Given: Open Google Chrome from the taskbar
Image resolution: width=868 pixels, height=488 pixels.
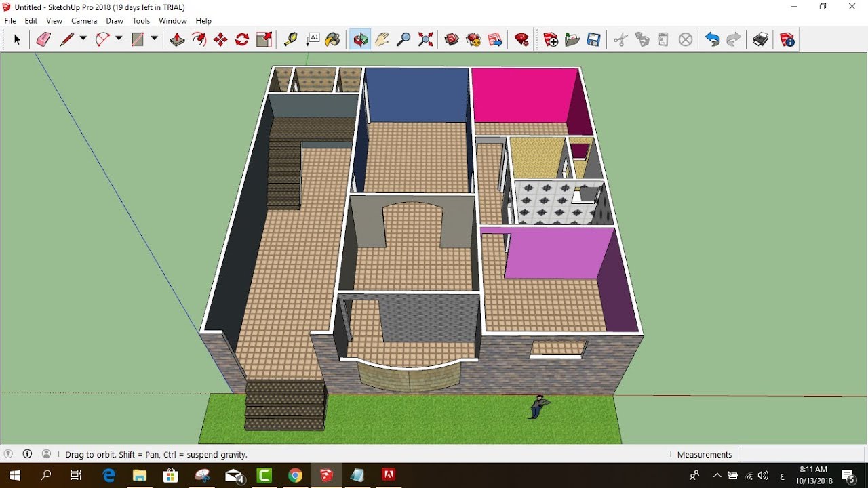Looking at the screenshot, I should [x=295, y=475].
